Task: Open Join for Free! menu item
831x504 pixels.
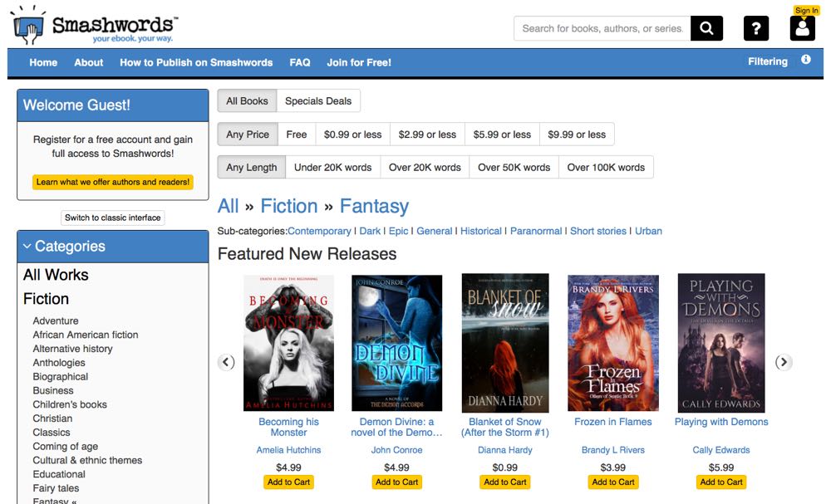Action: (x=359, y=62)
